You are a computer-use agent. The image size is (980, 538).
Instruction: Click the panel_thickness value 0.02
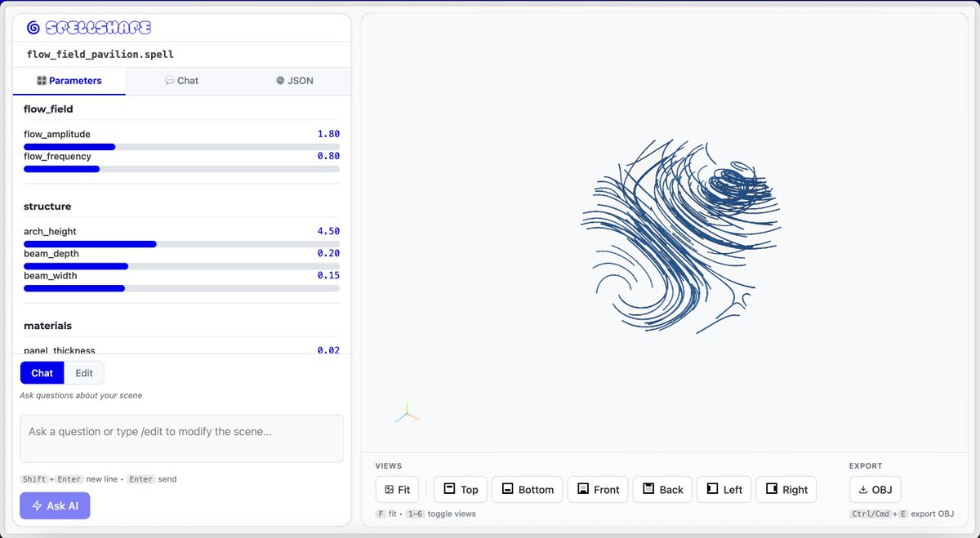[x=328, y=350]
